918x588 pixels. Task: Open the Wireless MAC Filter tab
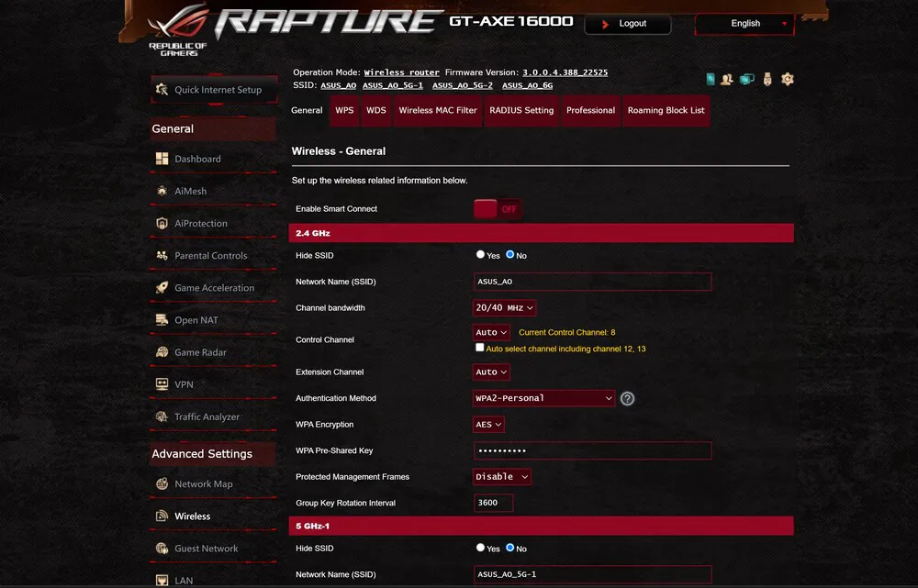(x=438, y=110)
